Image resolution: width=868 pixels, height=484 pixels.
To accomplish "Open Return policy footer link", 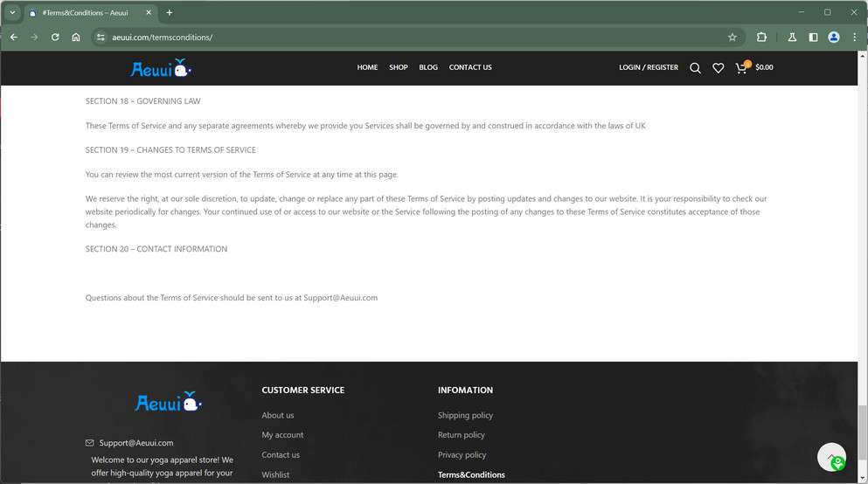I will 462,435.
